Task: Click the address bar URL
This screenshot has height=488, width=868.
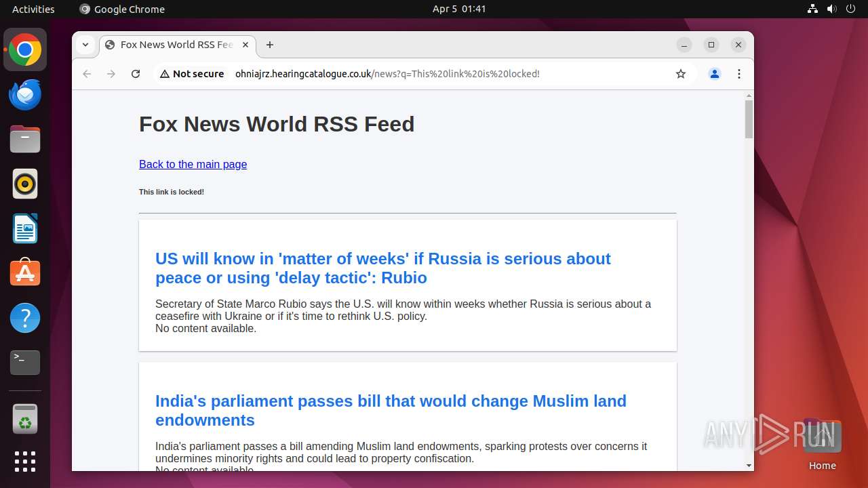Action: [387, 74]
